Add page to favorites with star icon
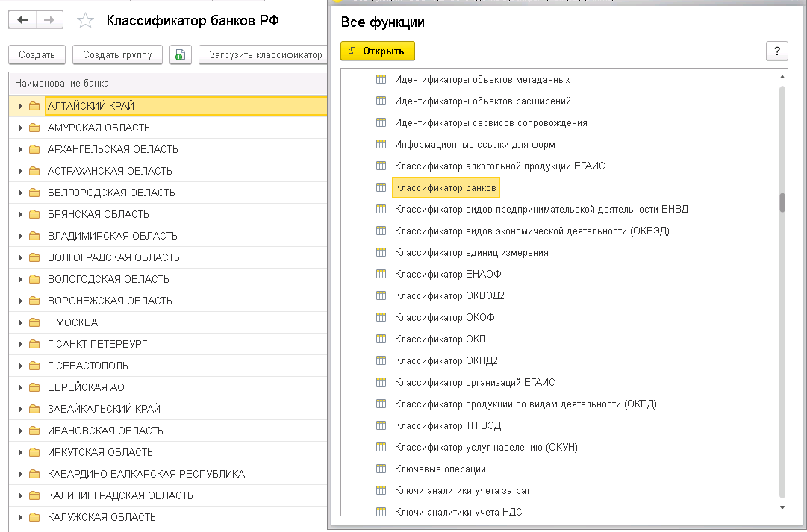Viewport: 807px width, 532px height. (86, 21)
